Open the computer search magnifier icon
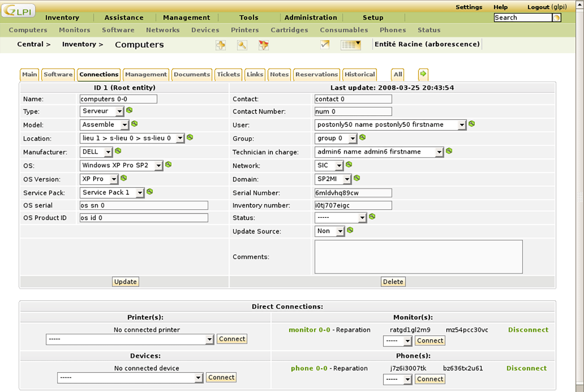Viewport: 584px width, 392px height. [x=242, y=45]
